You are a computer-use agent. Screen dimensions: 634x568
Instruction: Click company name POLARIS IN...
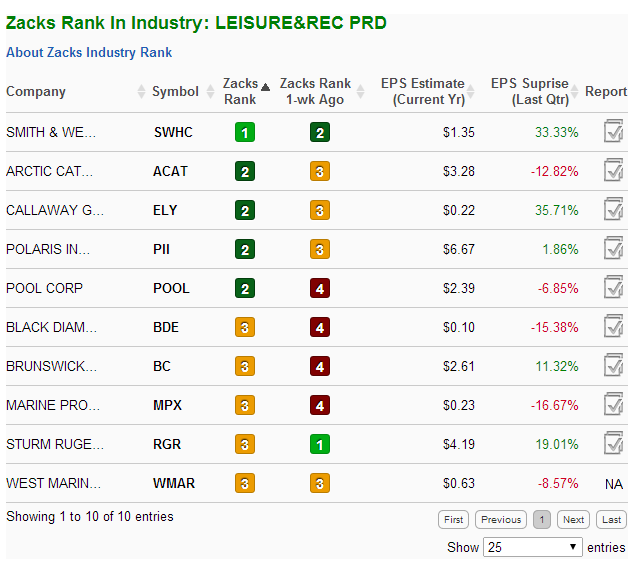click(x=48, y=249)
